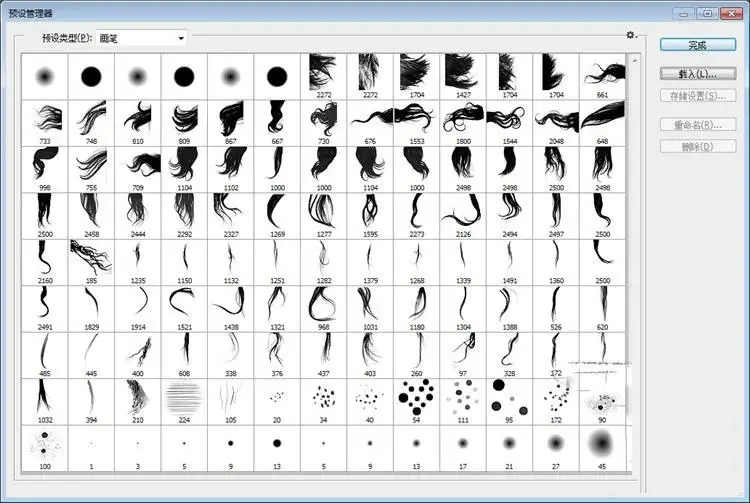This screenshot has height=503, width=750.
Task: Choose the horizontal lines brush 224
Action: click(x=184, y=400)
